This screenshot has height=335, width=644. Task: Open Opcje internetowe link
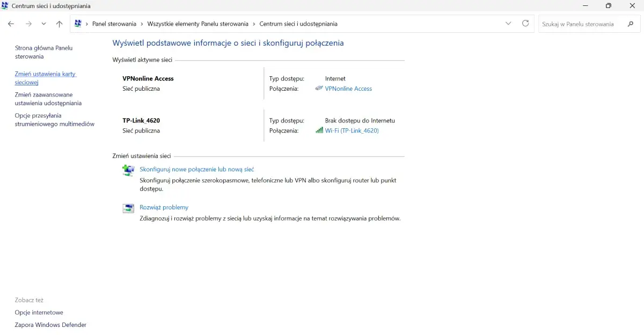click(39, 312)
